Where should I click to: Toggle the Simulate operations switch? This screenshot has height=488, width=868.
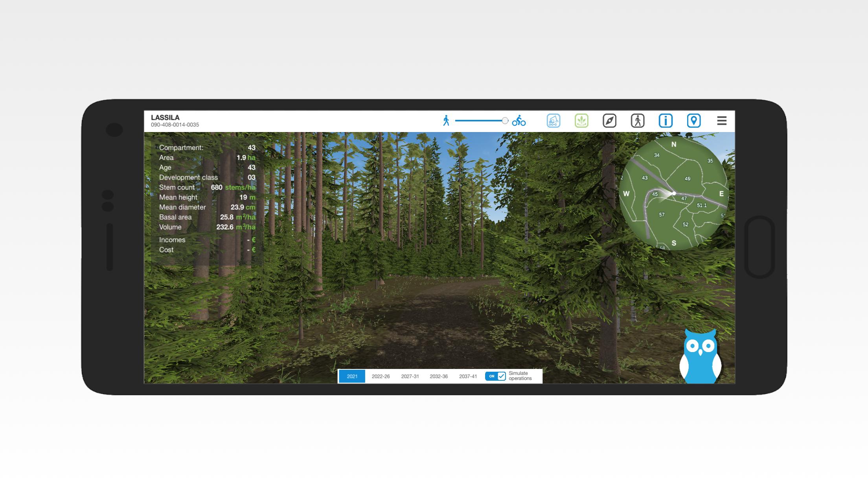coord(495,376)
